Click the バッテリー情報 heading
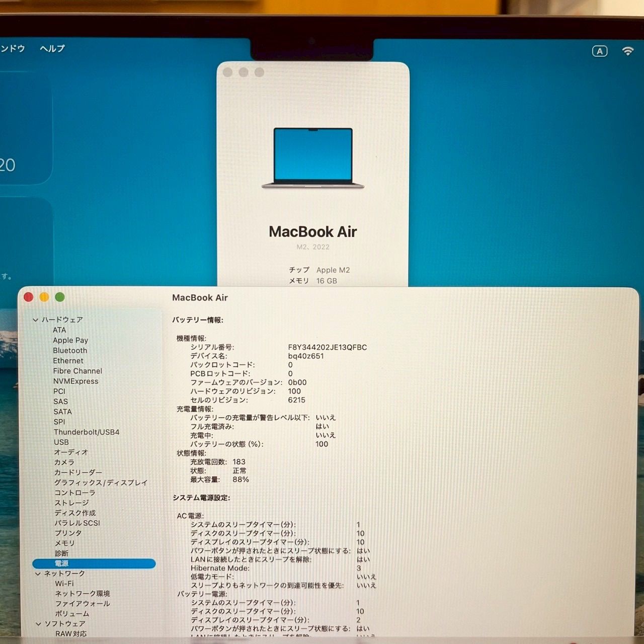644x644 pixels. (x=198, y=320)
